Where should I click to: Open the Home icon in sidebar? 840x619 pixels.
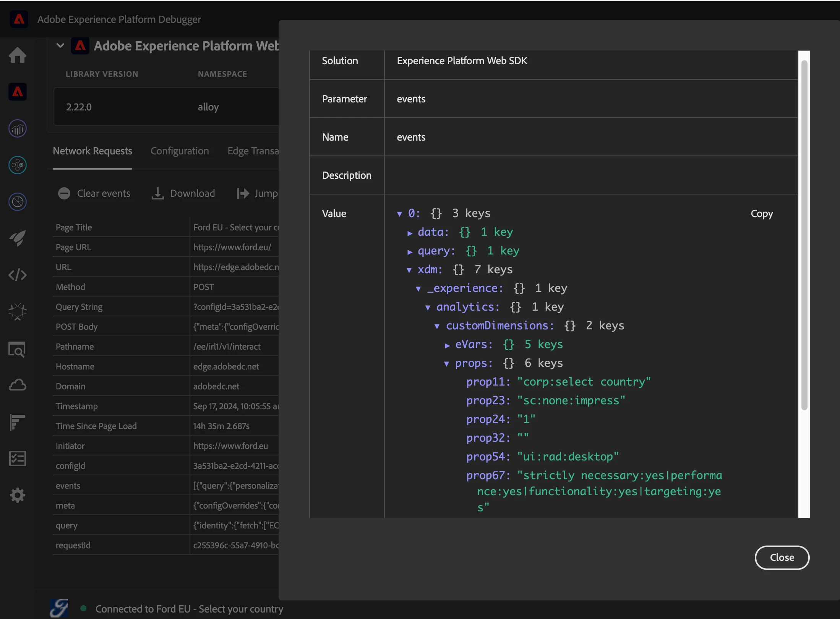(18, 55)
